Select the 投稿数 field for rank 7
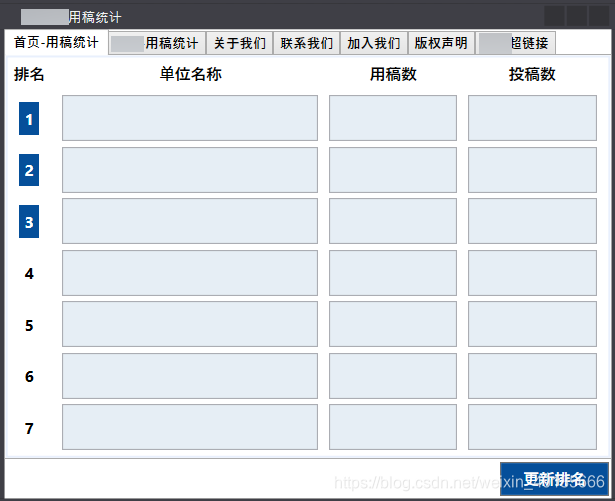 pos(532,427)
